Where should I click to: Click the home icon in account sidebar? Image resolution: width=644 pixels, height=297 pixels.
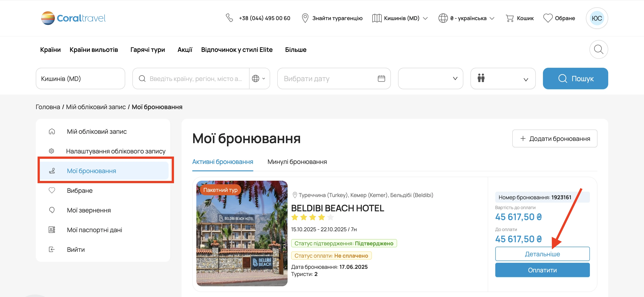click(52, 132)
